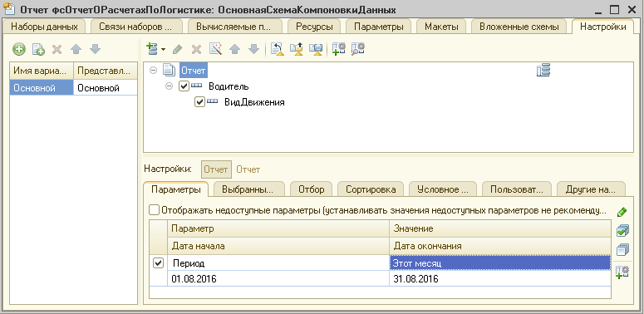Image resolution: width=644 pixels, height=314 pixels.
Task: Open the Наборы данных tab
Action: coord(44,27)
